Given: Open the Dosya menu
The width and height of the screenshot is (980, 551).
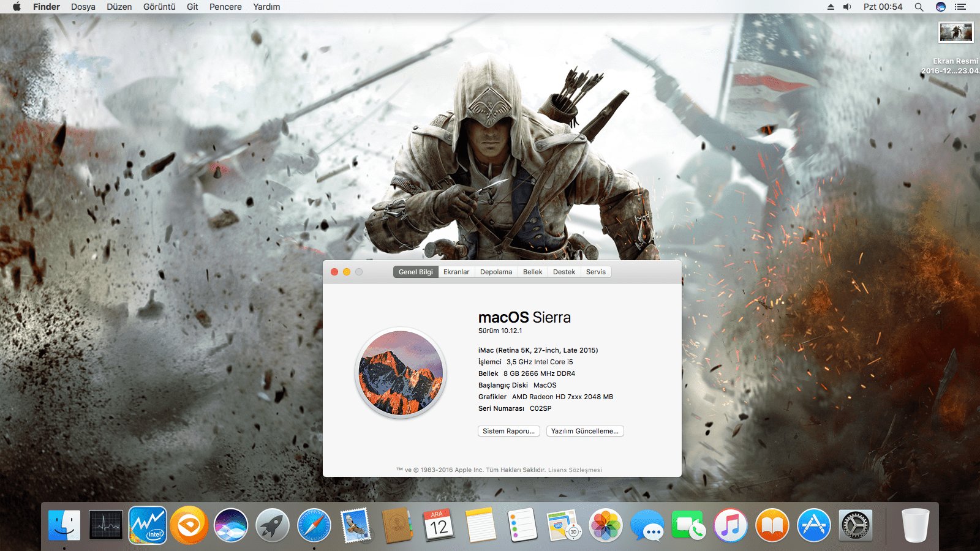Looking at the screenshot, I should point(83,7).
